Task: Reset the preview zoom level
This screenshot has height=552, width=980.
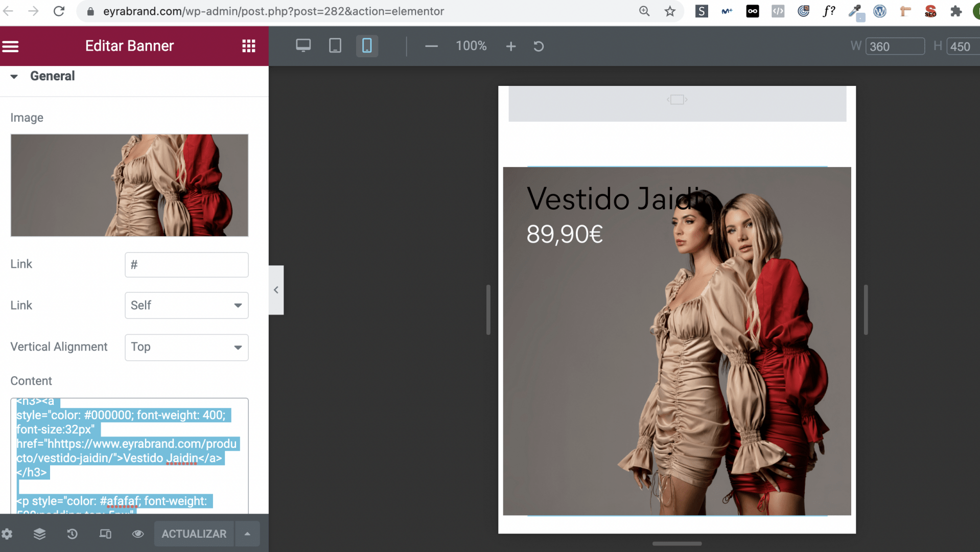Action: [x=539, y=47]
